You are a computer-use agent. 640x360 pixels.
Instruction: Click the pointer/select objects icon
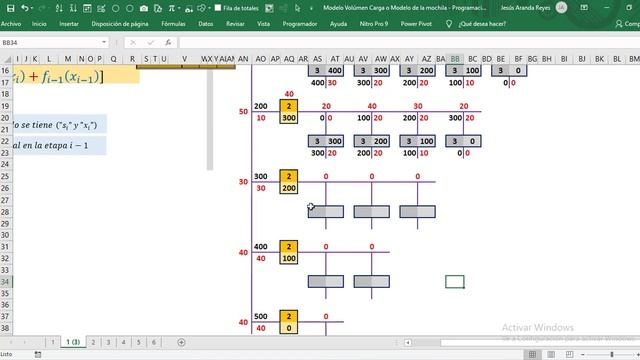pyautogui.click(x=297, y=8)
